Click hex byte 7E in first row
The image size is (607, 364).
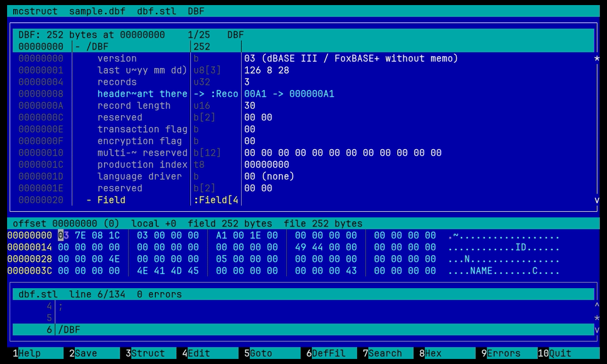tap(80, 235)
